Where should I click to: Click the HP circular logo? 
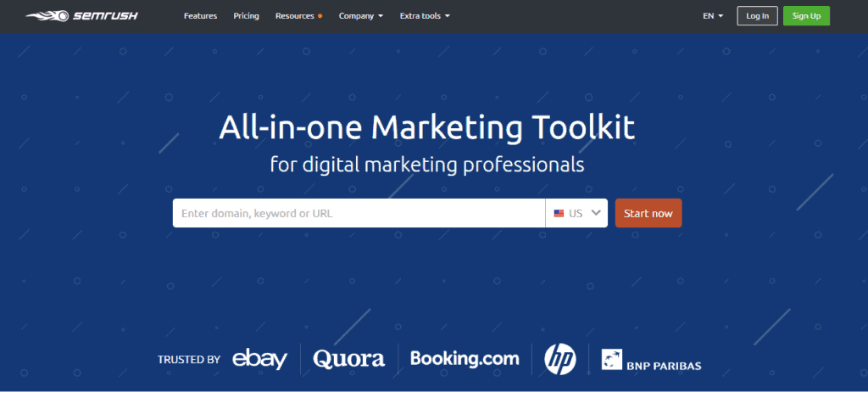coord(559,359)
